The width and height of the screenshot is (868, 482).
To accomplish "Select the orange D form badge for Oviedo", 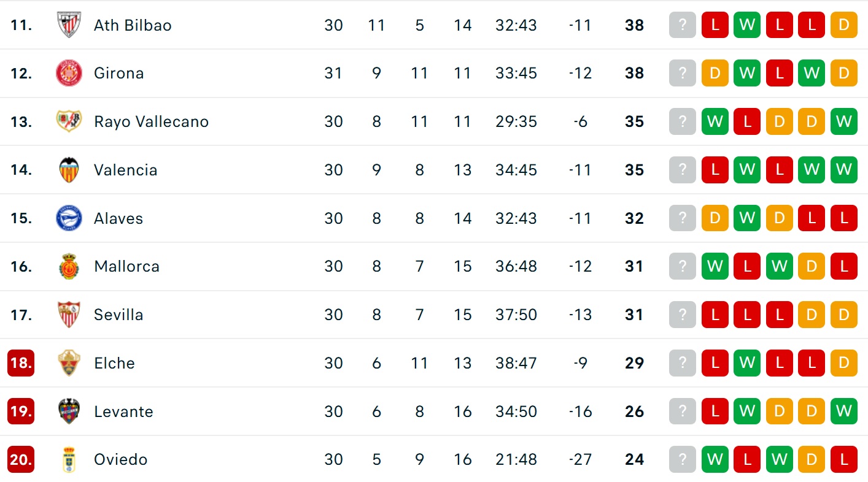I will point(812,459).
